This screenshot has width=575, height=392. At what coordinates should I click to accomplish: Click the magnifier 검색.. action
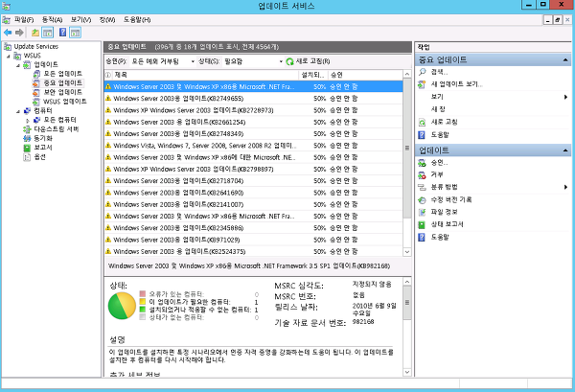pyautogui.click(x=439, y=72)
